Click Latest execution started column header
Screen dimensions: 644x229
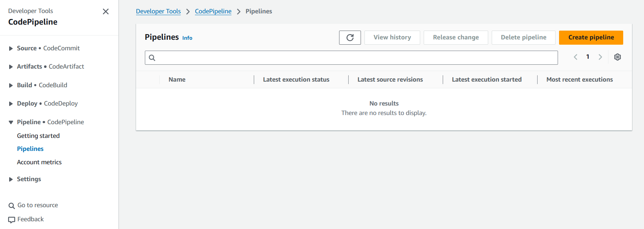tap(487, 79)
